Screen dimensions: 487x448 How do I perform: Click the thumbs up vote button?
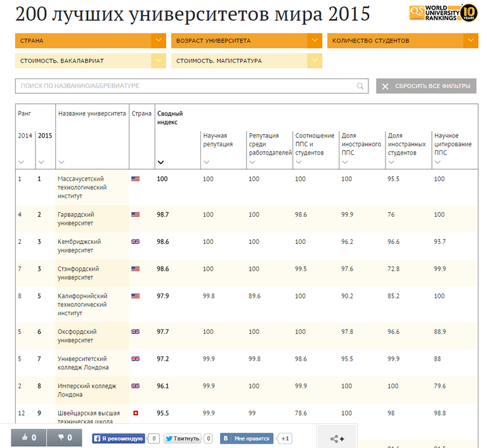coord(29,438)
